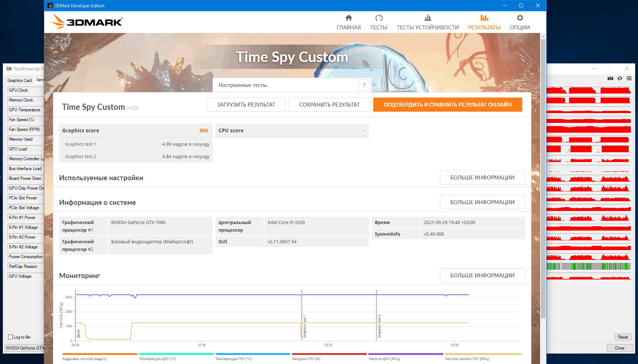Image resolution: width=638 pixels, height=364 pixels.
Task: Click GPU Temperature sensor label
Action: tap(25, 110)
